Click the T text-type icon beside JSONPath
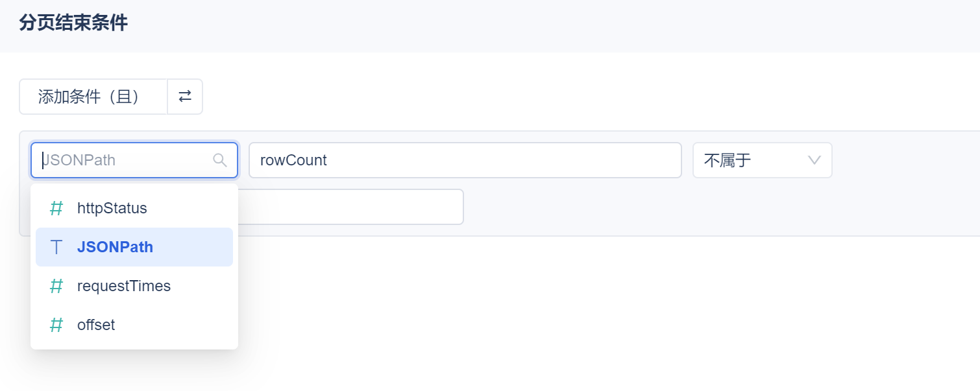 pos(56,247)
